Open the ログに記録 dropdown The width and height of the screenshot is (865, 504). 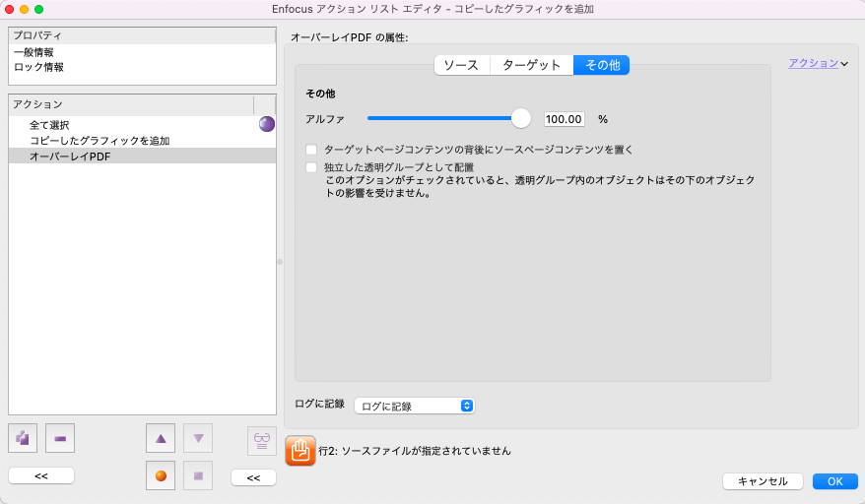point(415,406)
